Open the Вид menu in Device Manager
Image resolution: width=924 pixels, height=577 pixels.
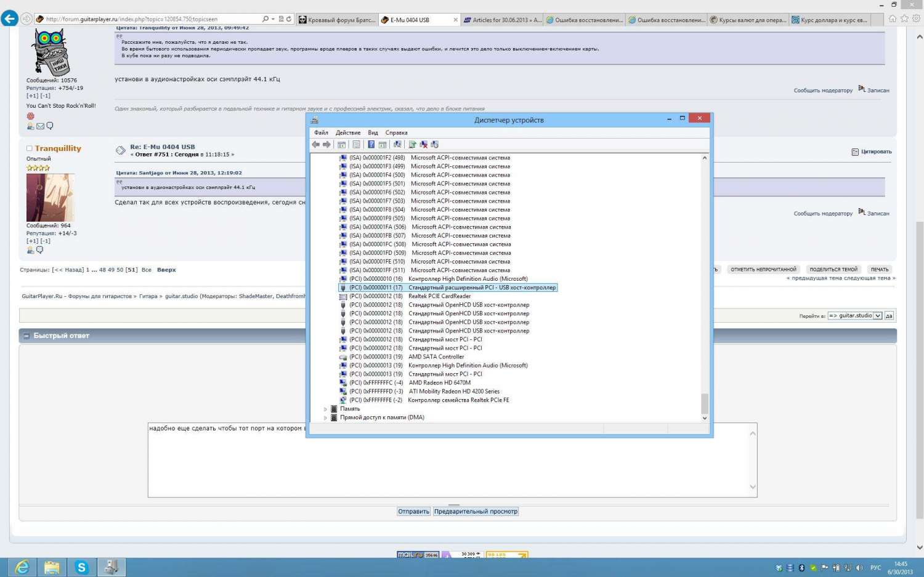tap(373, 132)
